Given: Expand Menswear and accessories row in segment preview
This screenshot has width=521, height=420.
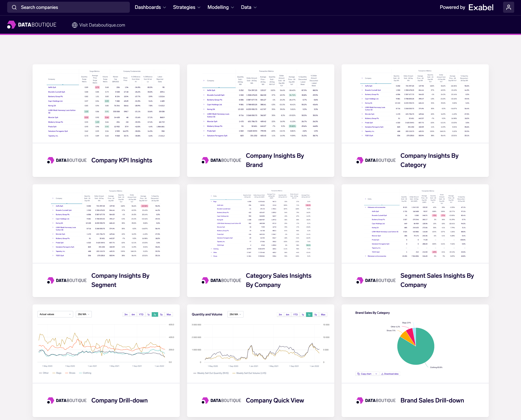Looking at the screenshot, I should tap(365, 256).
